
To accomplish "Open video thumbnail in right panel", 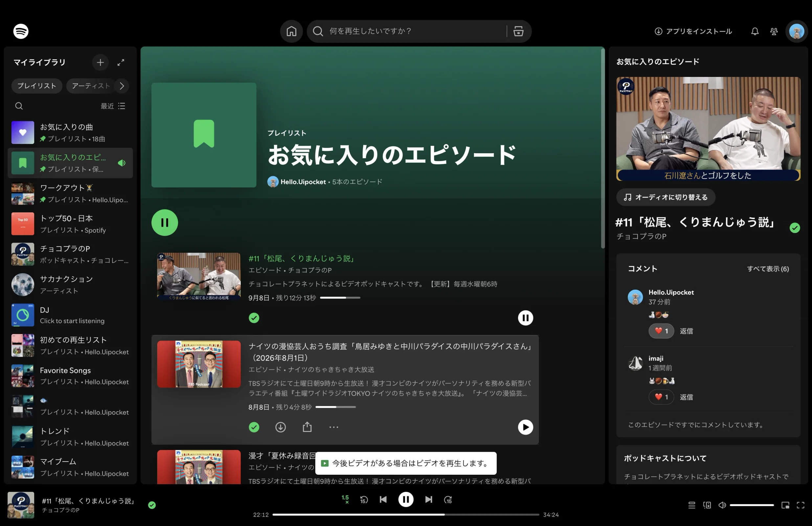I will point(708,129).
